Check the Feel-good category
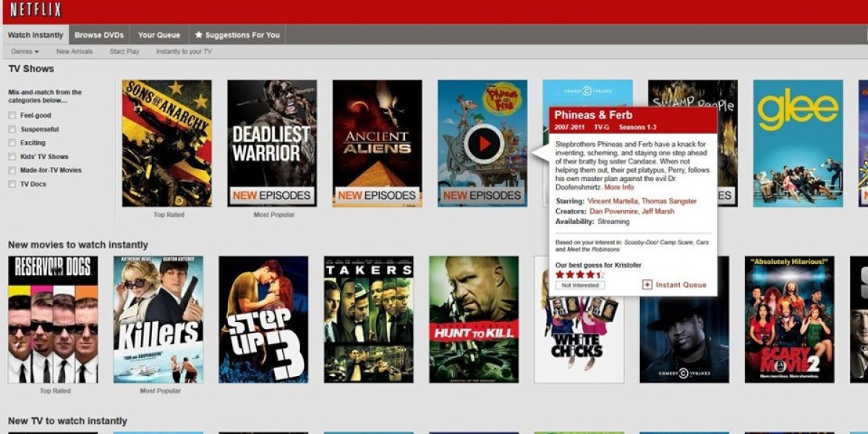This screenshot has height=434, width=868. click(13, 114)
